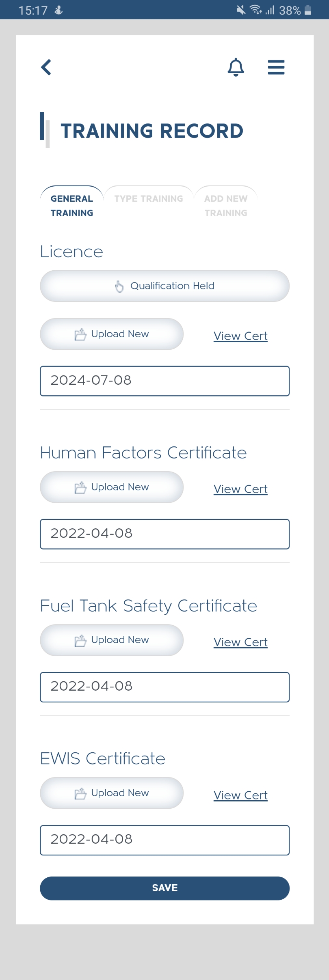Edit the Licence date field 2024-07-08

click(164, 381)
